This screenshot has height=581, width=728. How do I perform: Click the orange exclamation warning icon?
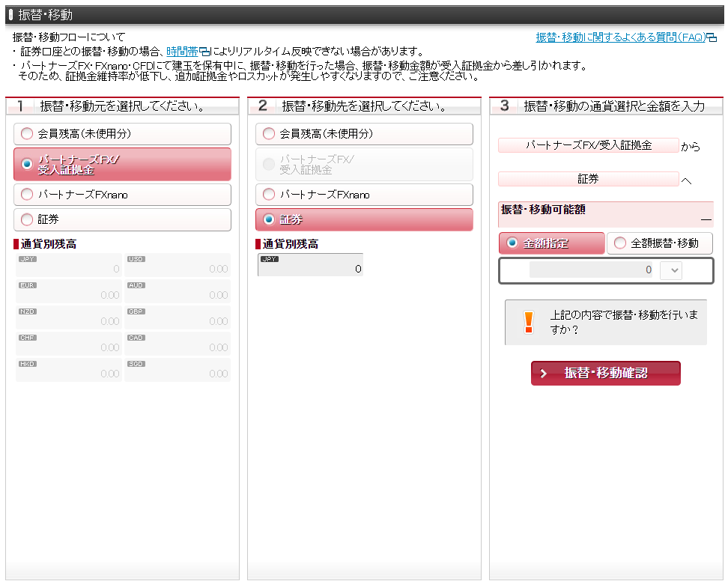point(528,322)
